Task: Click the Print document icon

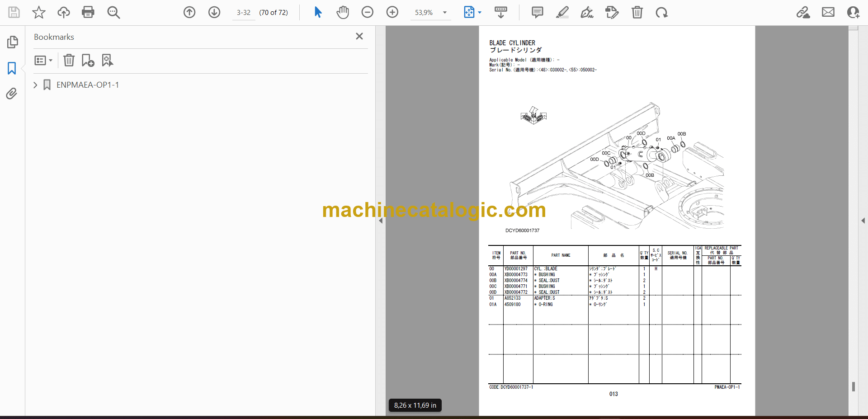Action: pos(88,12)
